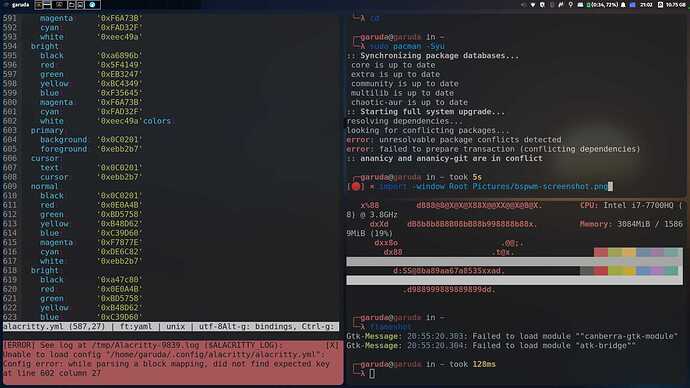Image resolution: width=690 pixels, height=388 pixels.
Task: Click value '0xDE6C82' on line 616
Action: pos(120,252)
